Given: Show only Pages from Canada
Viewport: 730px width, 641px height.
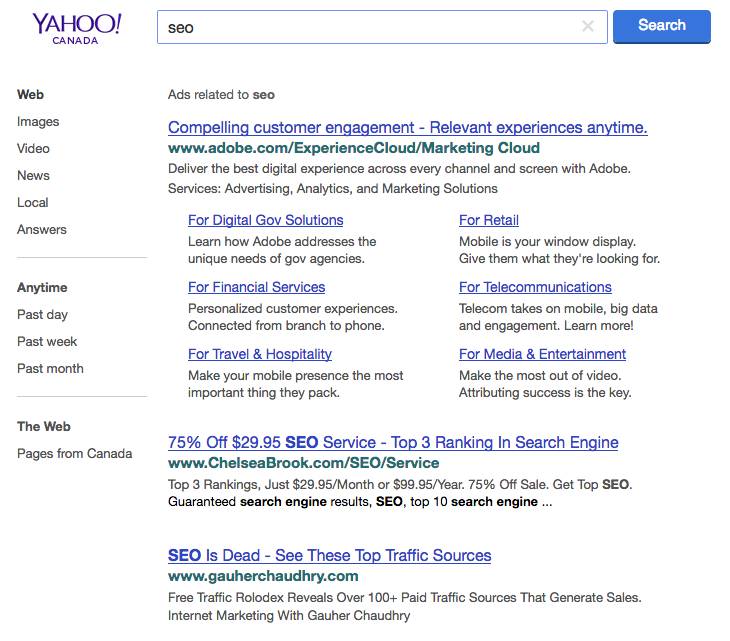Looking at the screenshot, I should tap(74, 454).
